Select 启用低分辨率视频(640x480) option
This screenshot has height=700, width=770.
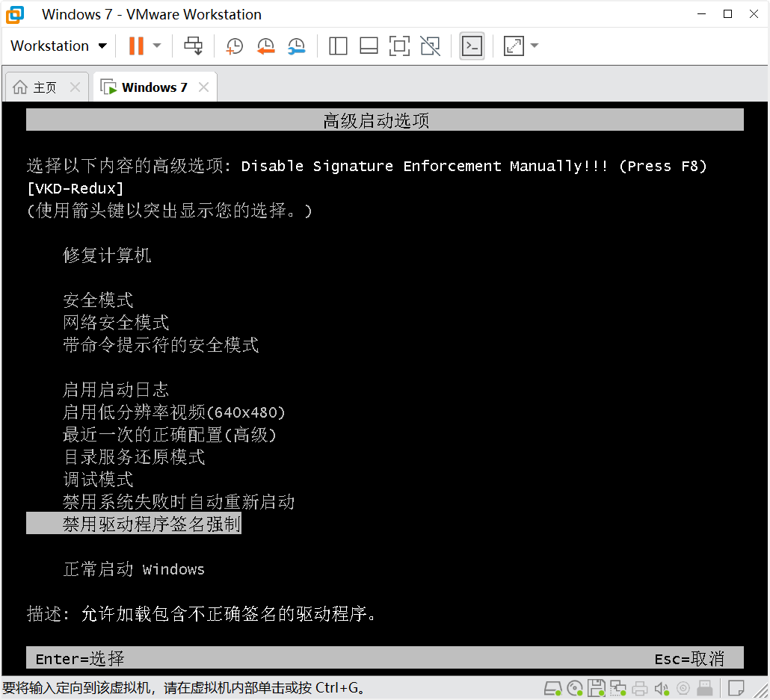coord(174,412)
